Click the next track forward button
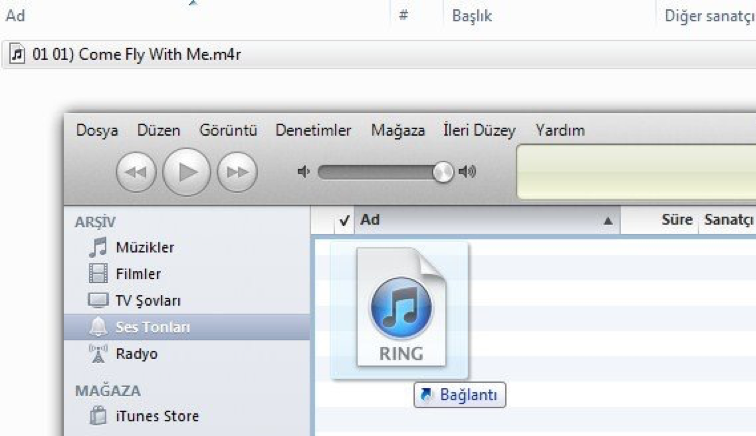756x436 pixels. click(237, 172)
